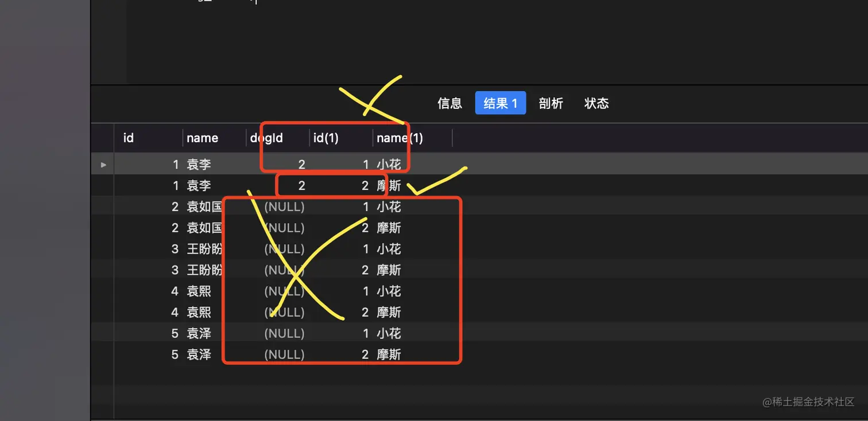Select 袁泽 in the row with 摩斯
The image size is (868, 421).
pos(199,355)
